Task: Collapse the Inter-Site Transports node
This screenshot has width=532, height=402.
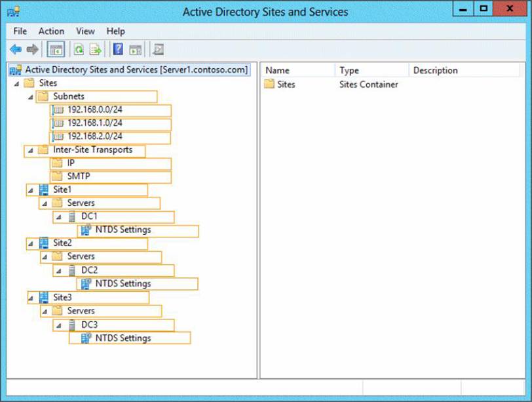Action: click(30, 151)
